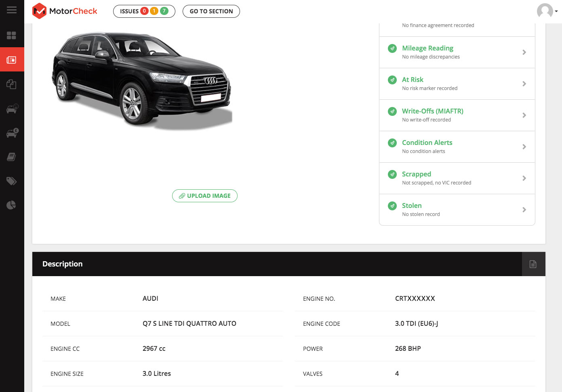562x392 pixels.
Task: Open the car valuation icon in sidebar
Action: point(12,133)
